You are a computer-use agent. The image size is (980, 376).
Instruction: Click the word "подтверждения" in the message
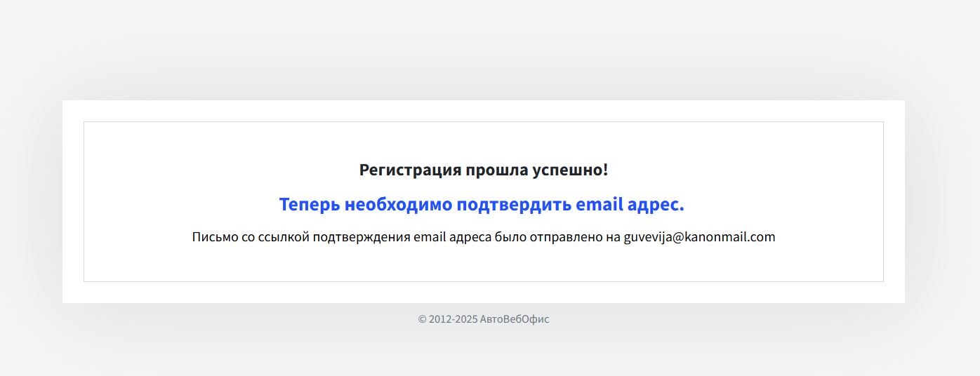point(362,237)
